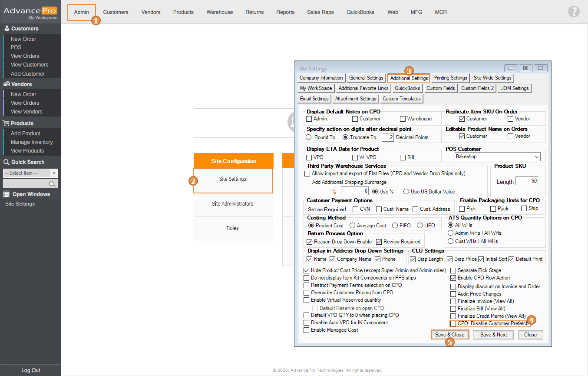Click the Open Windows list icon
The width and height of the screenshot is (588, 376).
pyautogui.click(x=7, y=194)
